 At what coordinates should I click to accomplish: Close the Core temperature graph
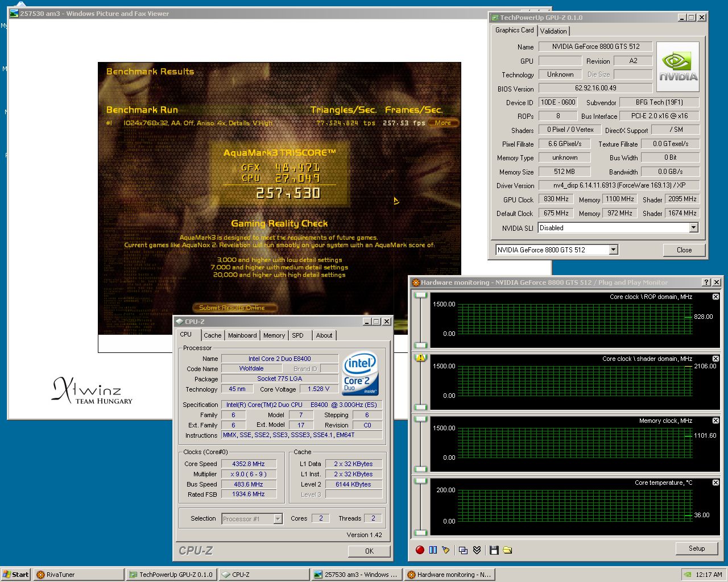715,483
